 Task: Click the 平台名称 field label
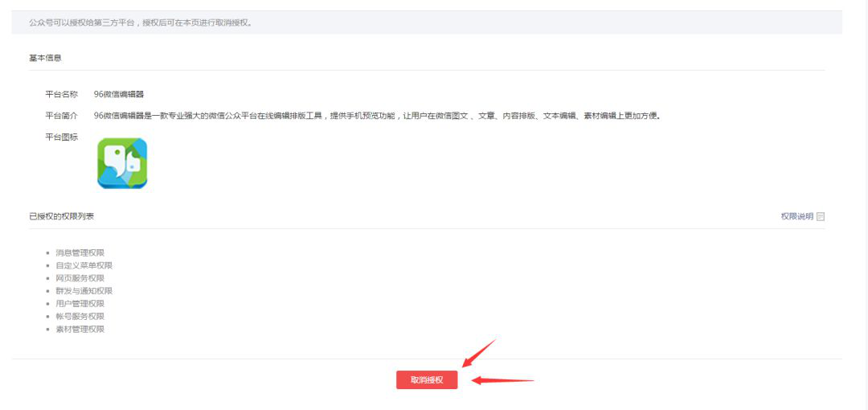tap(61, 94)
